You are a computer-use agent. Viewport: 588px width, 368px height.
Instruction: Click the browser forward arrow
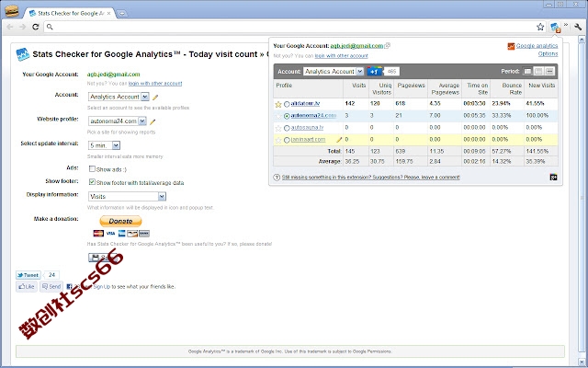point(23,27)
